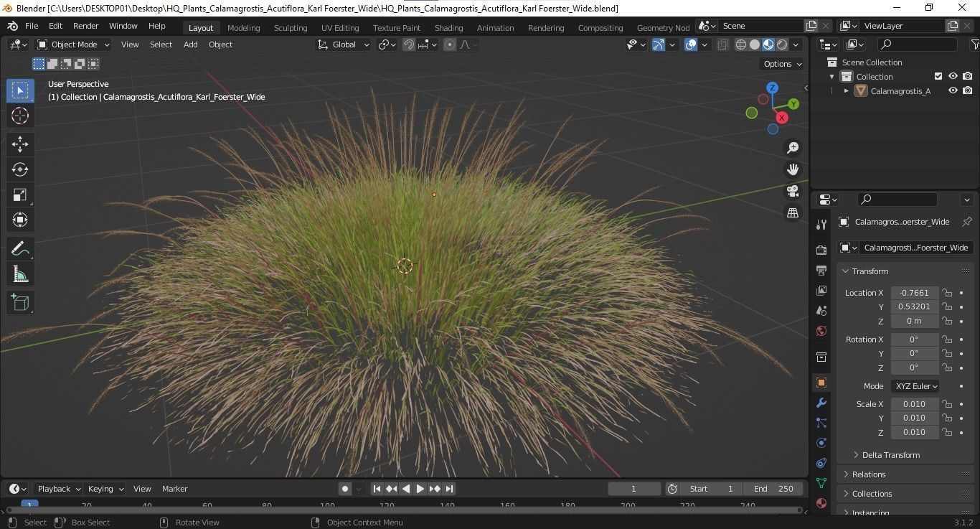Click the outliner search field
980x529 pixels.
[x=918, y=45]
